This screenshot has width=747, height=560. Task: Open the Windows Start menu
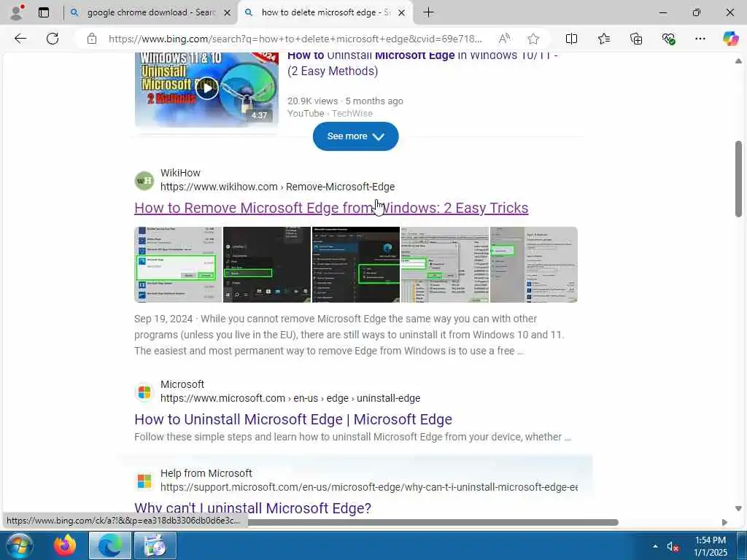click(20, 545)
